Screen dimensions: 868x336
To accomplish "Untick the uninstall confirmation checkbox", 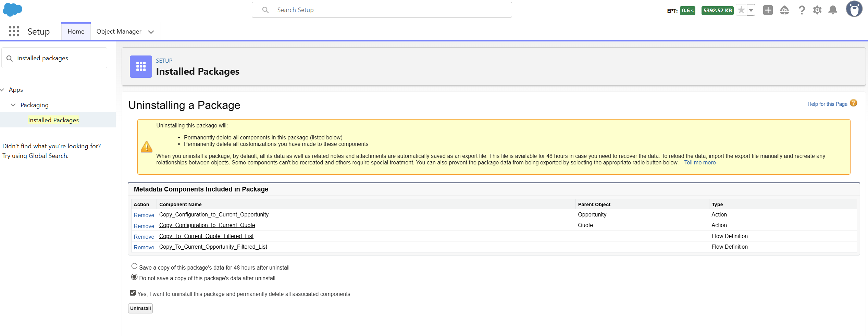I will coord(133,293).
